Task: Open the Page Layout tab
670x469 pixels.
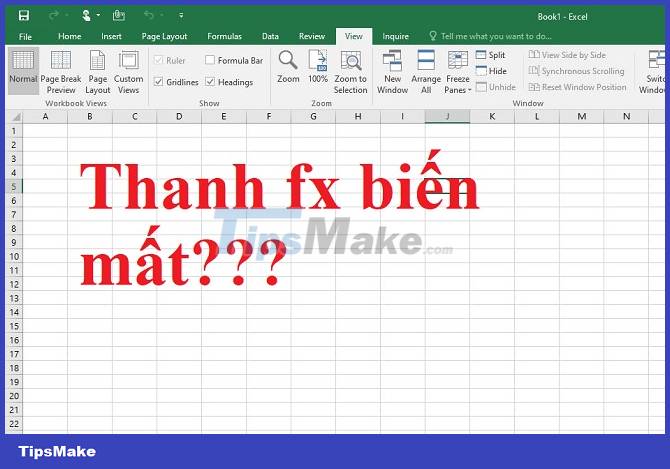Action: pyautogui.click(x=165, y=36)
